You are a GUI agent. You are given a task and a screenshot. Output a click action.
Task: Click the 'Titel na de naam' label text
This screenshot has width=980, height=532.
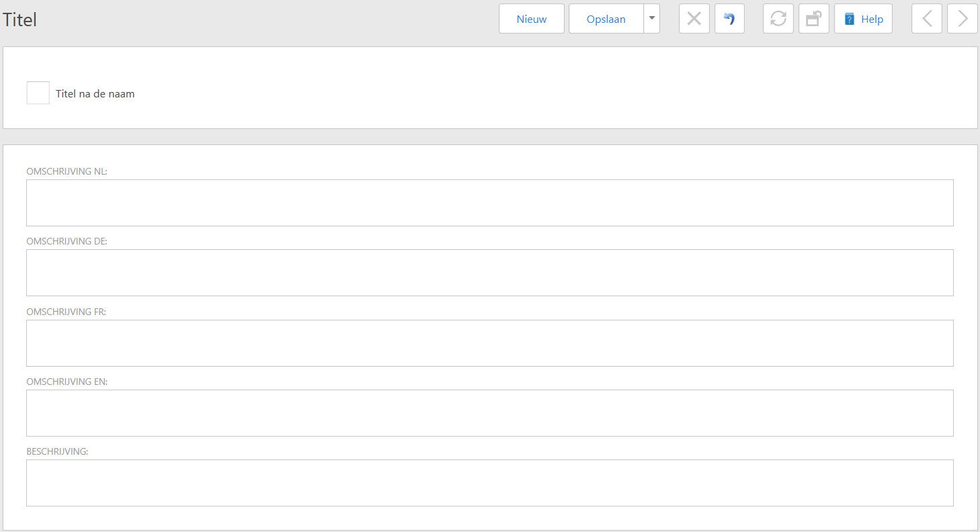tap(95, 94)
